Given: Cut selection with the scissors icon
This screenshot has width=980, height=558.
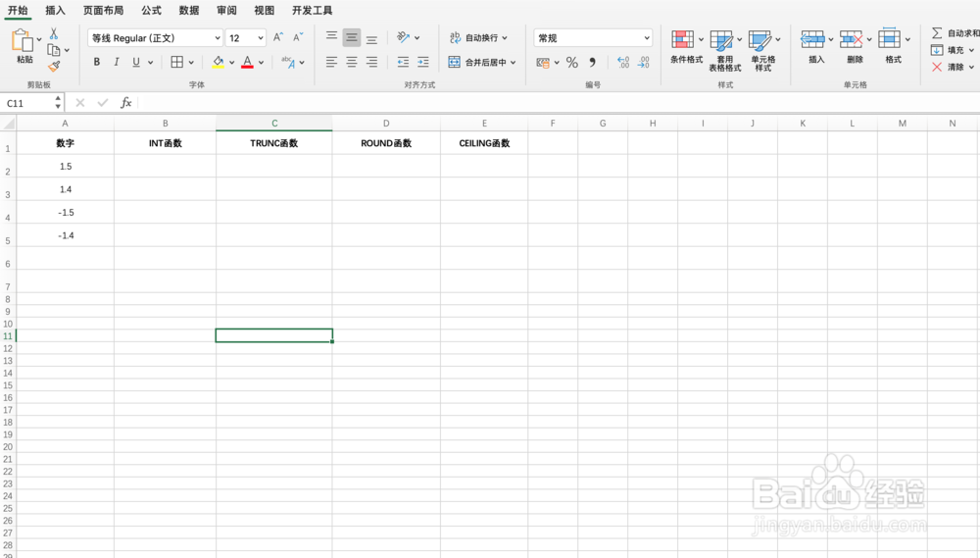Looking at the screenshot, I should 54,33.
